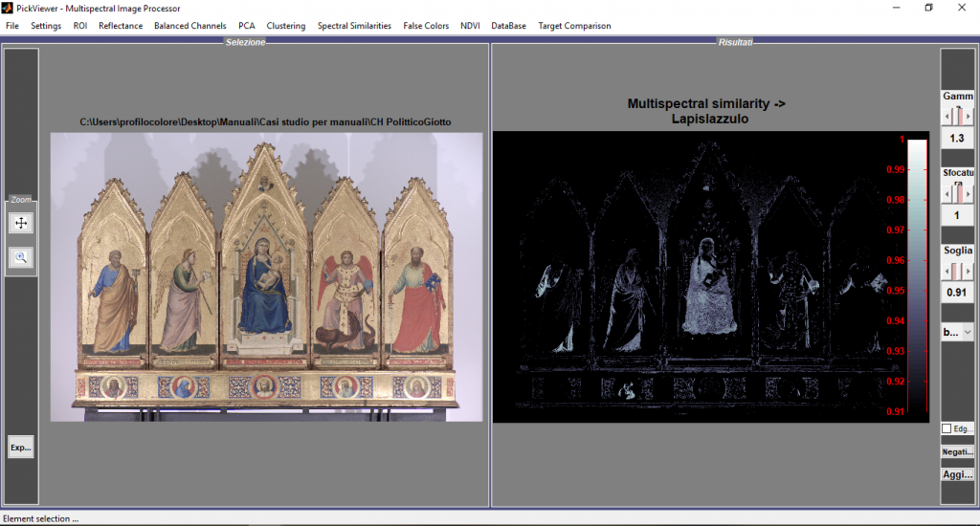
Task: Open the Target Comparison menu
Action: click(574, 26)
